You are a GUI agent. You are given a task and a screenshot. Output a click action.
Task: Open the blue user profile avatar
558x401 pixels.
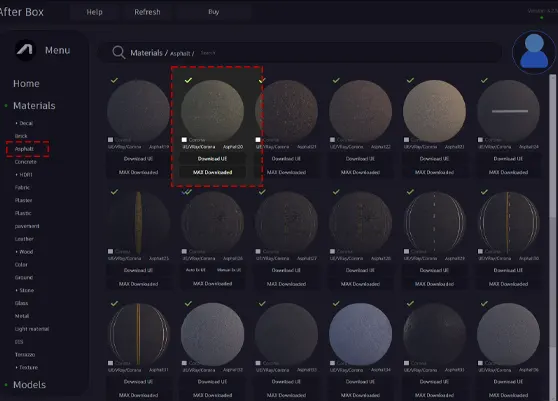pos(534,52)
